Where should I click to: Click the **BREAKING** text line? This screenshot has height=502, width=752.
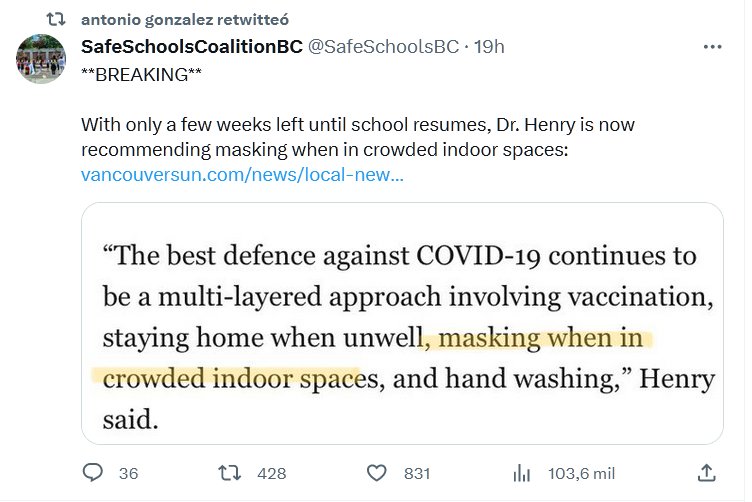135,75
